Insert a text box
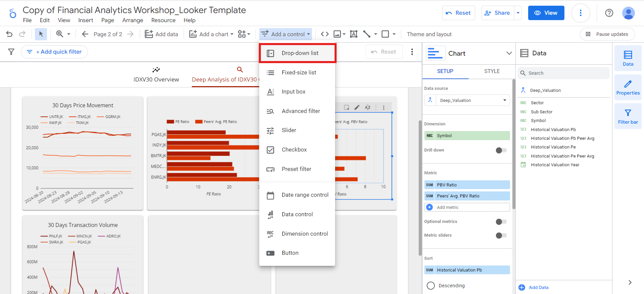The image size is (644, 294). click(x=354, y=34)
